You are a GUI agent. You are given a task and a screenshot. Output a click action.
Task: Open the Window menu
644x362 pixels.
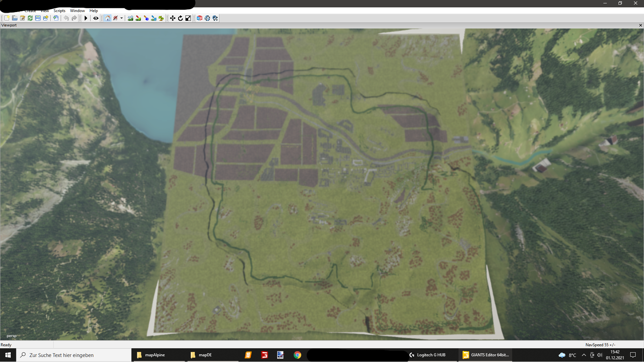[77, 11]
